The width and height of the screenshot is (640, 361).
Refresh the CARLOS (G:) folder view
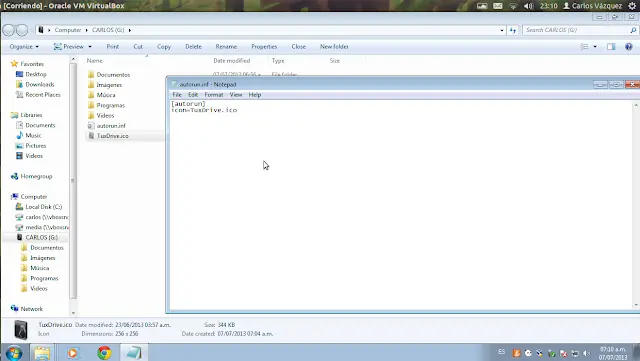(513, 30)
